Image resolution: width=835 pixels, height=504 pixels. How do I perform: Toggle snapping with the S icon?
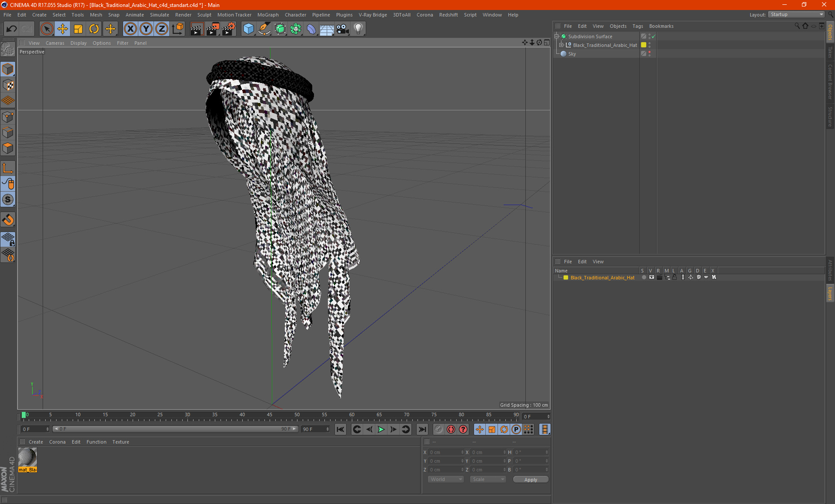pyautogui.click(x=8, y=199)
